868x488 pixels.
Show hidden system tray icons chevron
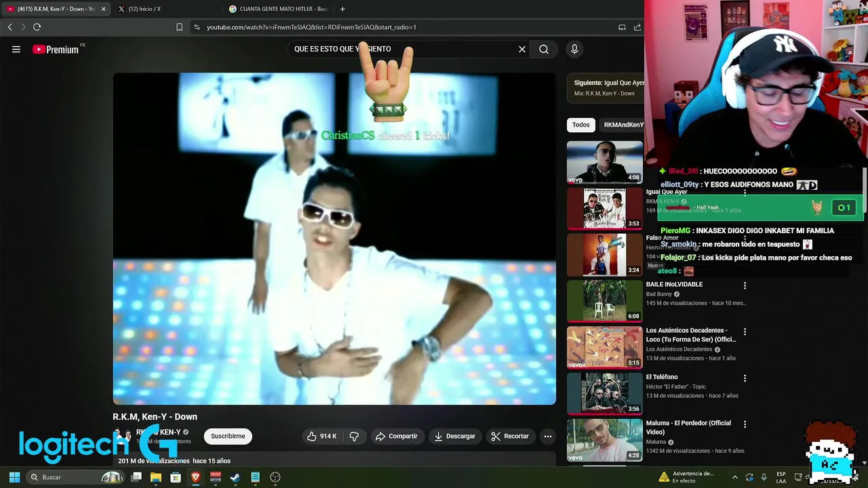[735, 477]
